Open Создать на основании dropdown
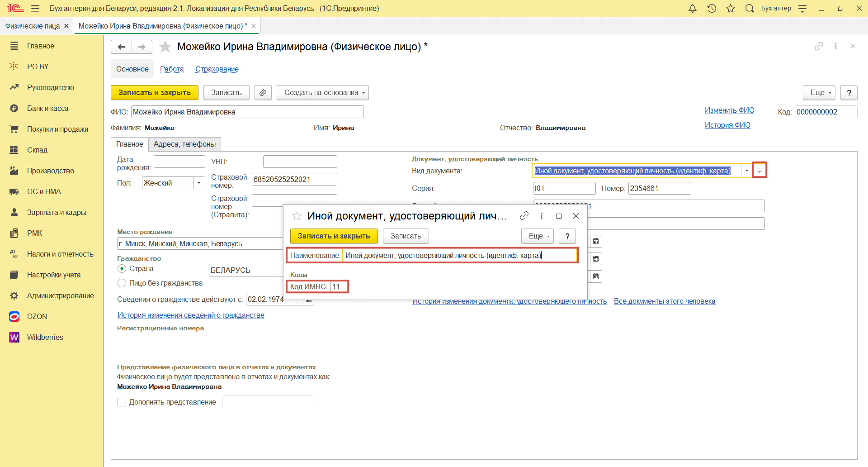The width and height of the screenshot is (868, 467). click(323, 92)
